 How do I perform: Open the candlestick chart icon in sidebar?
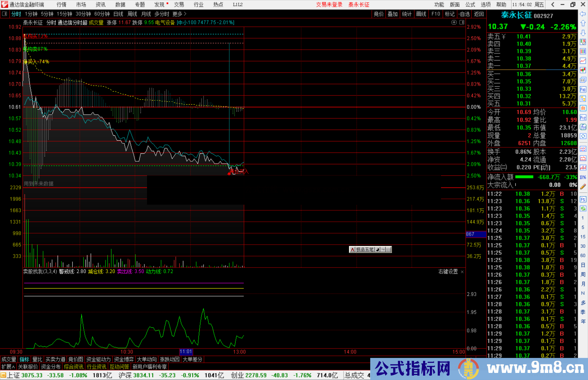[583, 70]
